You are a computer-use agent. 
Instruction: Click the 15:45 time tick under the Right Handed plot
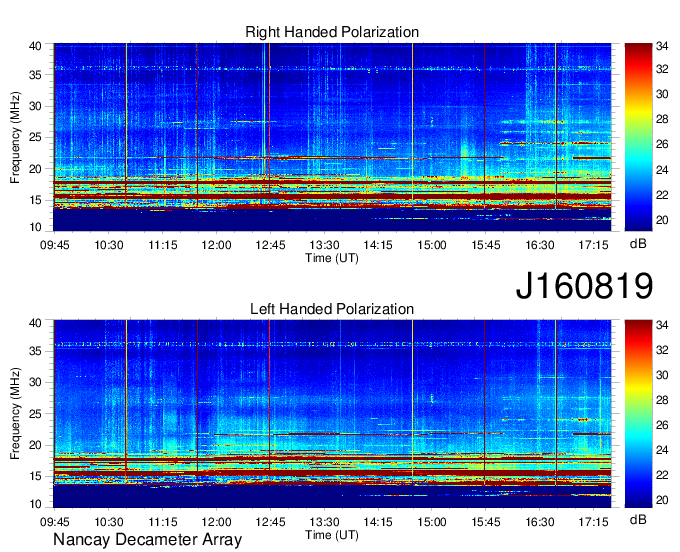pyautogui.click(x=486, y=245)
